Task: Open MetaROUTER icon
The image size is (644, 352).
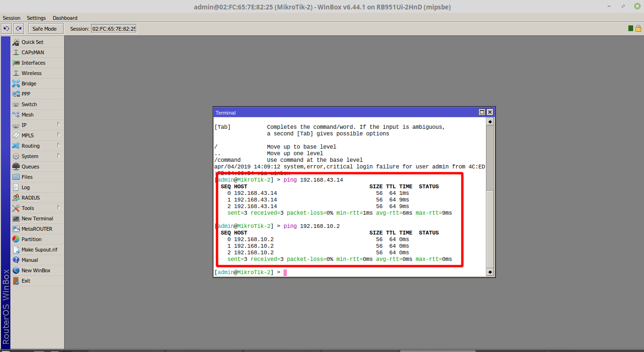Action: point(16,229)
